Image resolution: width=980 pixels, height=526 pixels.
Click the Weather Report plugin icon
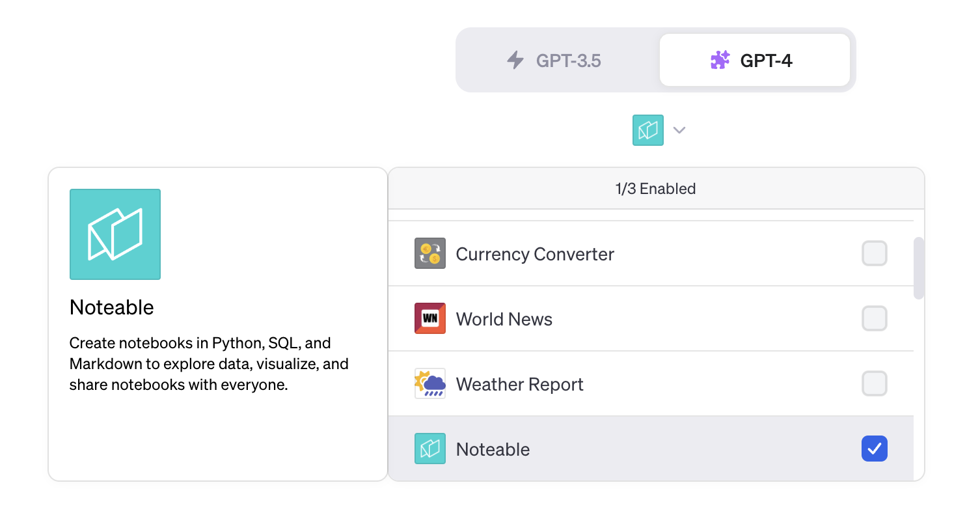[430, 383]
